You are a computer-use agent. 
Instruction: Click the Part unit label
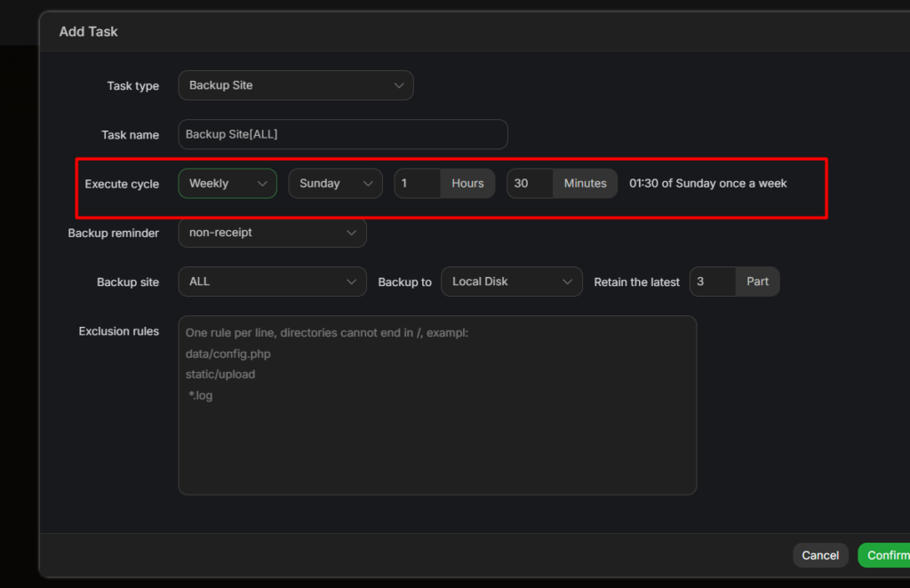pos(757,282)
